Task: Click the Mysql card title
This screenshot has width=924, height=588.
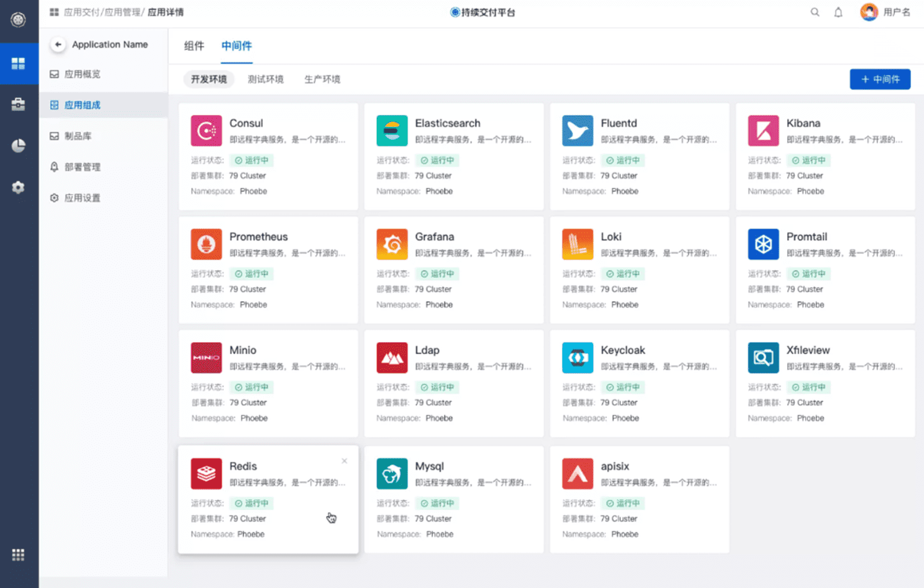Action: pyautogui.click(x=429, y=466)
